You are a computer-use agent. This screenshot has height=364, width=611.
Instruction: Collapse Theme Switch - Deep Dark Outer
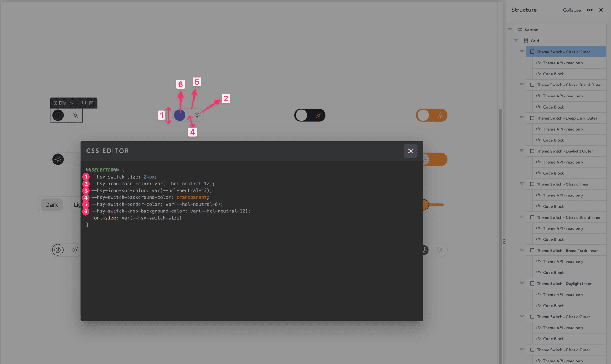pos(521,118)
